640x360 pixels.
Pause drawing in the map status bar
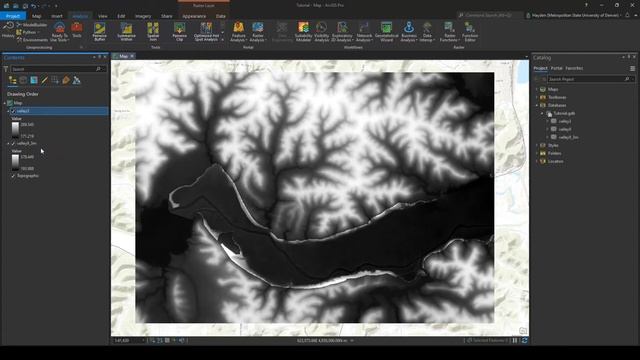click(515, 340)
